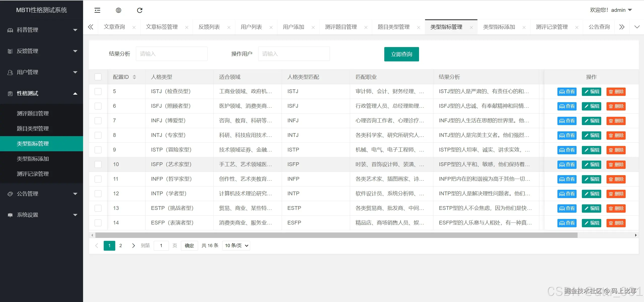644x302 pixels.
Task: Toggle the select-all header checkbox
Action: 98,77
